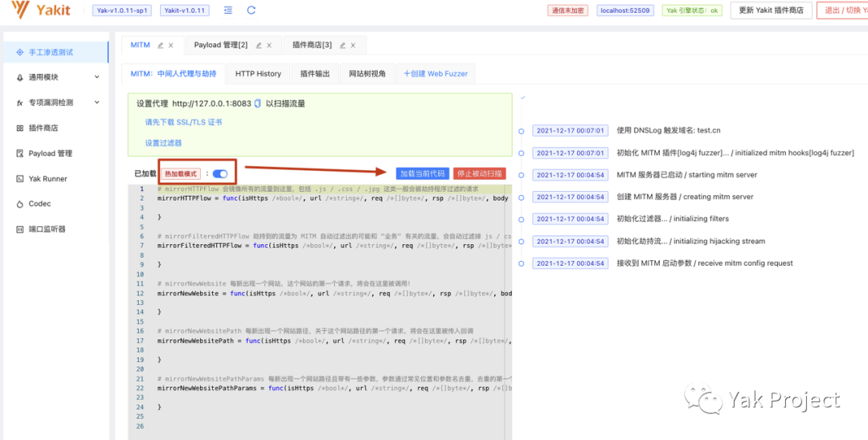Click the Yak-v1.0.11-sp1 version tag
This screenshot has height=440, width=868.
122,10
